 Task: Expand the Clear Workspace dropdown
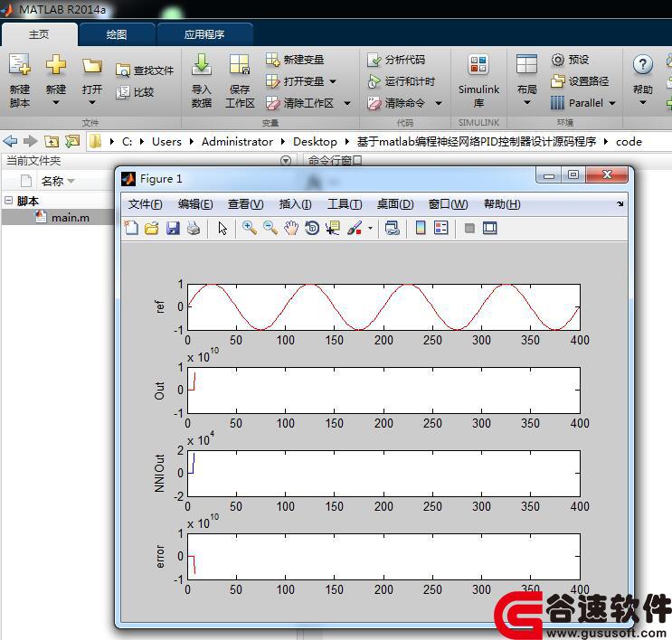[x=347, y=103]
